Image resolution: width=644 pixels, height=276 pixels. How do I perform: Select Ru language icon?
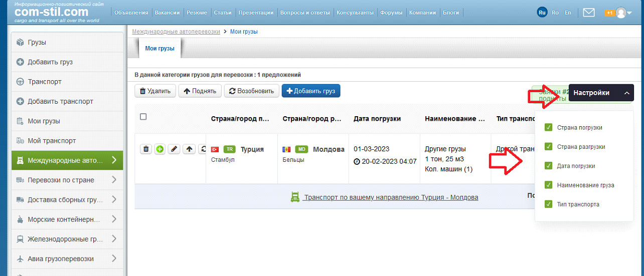[542, 13]
